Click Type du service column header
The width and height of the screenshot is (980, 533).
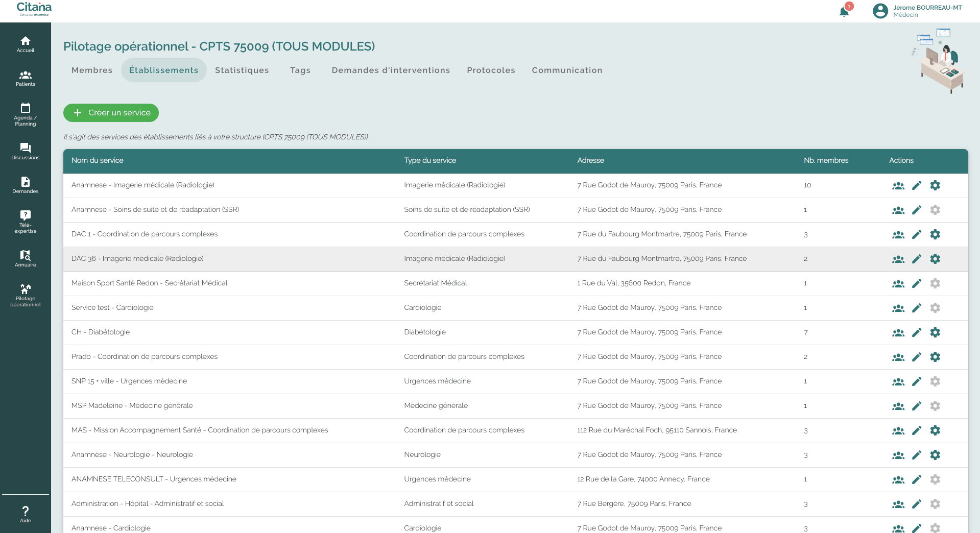point(430,160)
